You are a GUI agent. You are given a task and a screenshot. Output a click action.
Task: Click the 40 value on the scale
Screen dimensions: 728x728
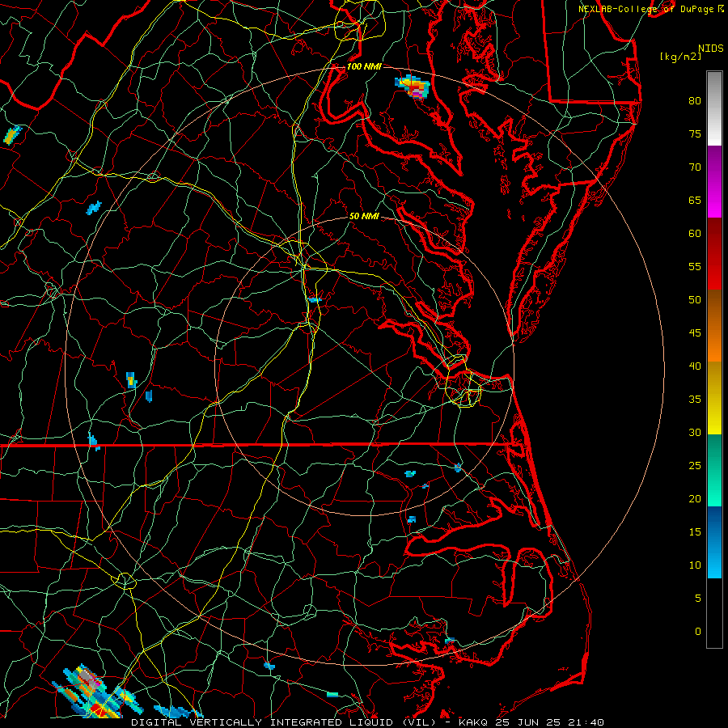pos(695,366)
